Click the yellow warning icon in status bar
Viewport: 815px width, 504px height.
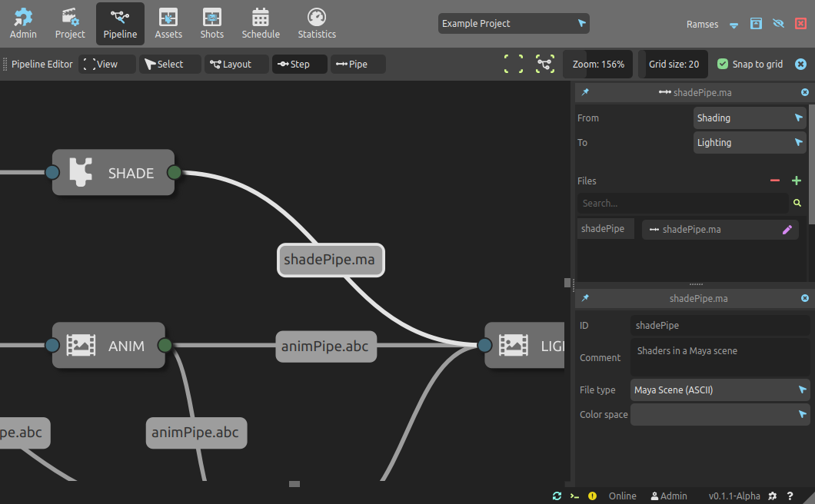[592, 496]
